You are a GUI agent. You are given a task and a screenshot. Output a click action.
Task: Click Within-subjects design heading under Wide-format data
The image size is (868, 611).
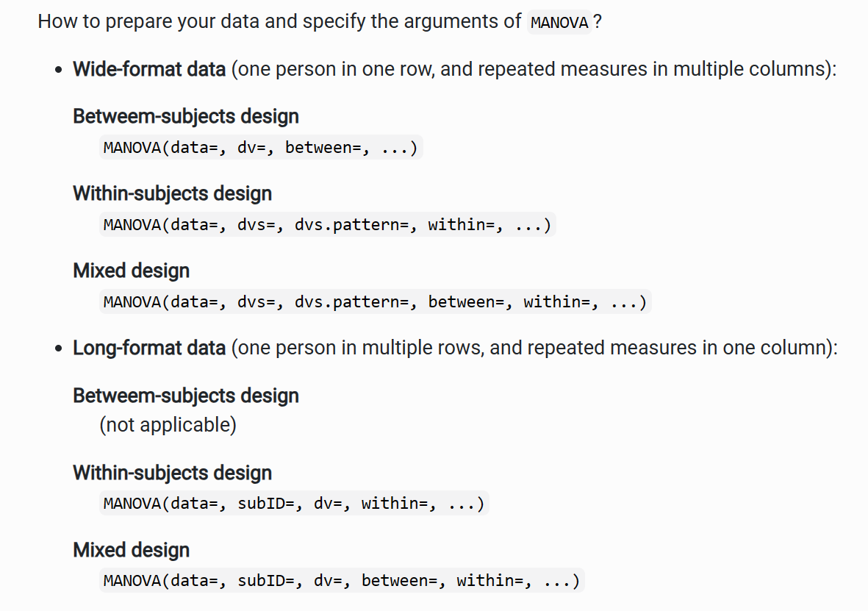(172, 193)
